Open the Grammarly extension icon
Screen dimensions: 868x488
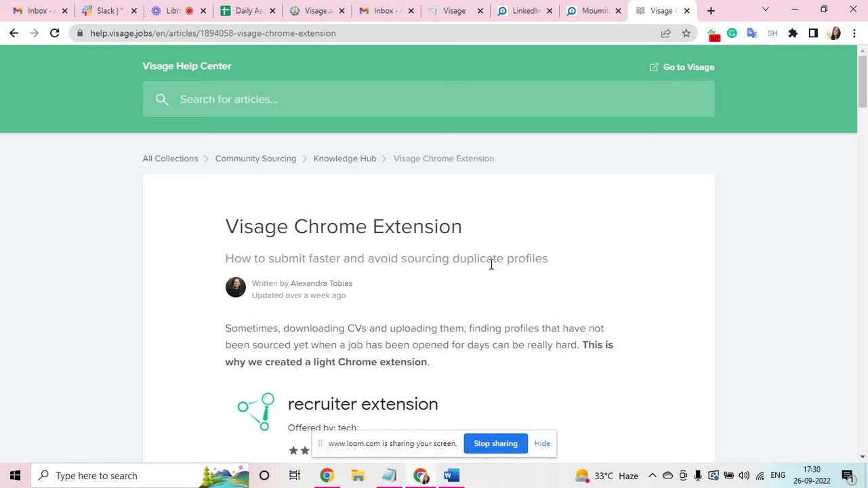pos(732,33)
